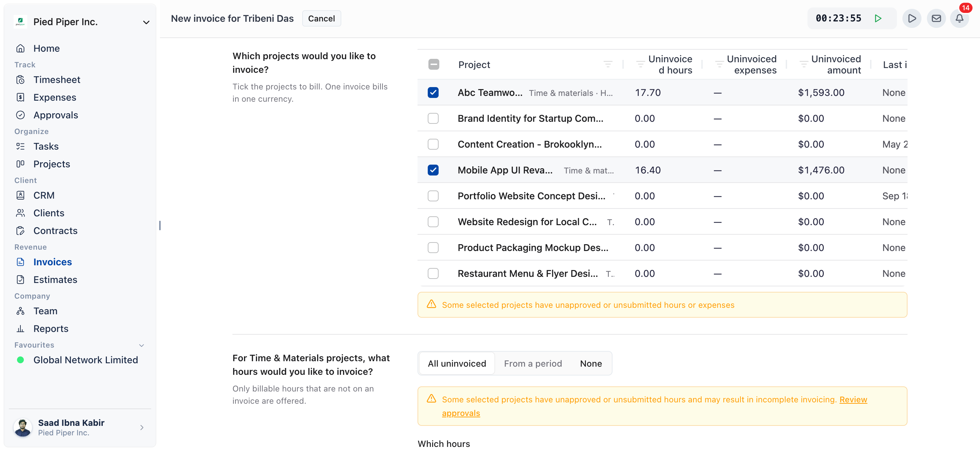Screen dimensions: 980x451
Task: Tick the Website Redesign for Local checkbox
Action: click(433, 222)
